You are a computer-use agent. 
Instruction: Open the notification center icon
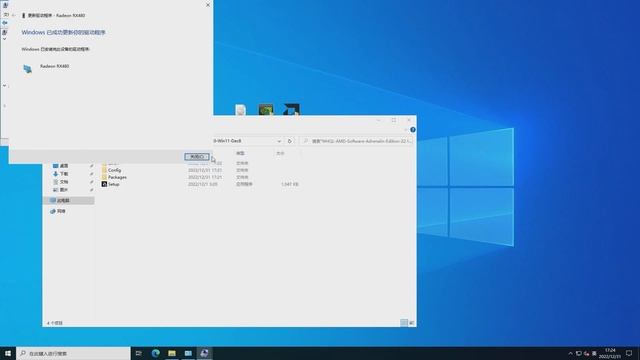(x=629, y=353)
